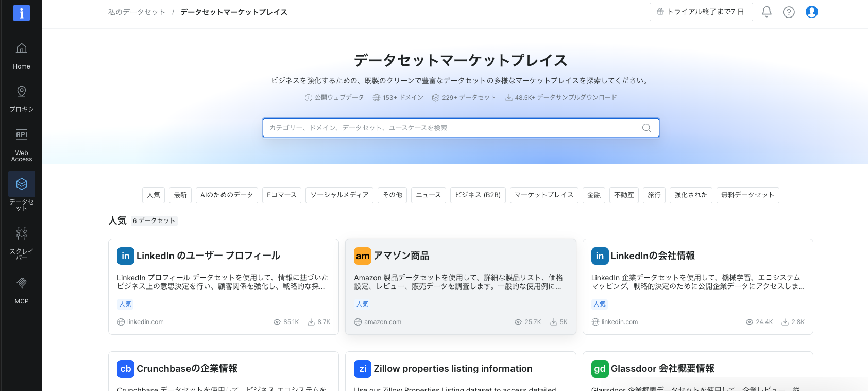Click the LinkedIn 'in' logo on user profile card
This screenshot has height=391, width=868.
(126, 256)
